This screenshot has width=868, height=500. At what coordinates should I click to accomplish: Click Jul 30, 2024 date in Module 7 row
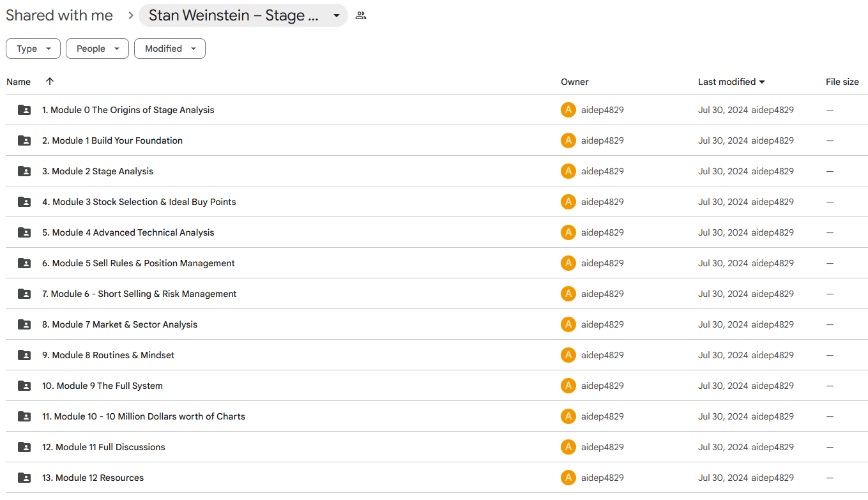(723, 324)
